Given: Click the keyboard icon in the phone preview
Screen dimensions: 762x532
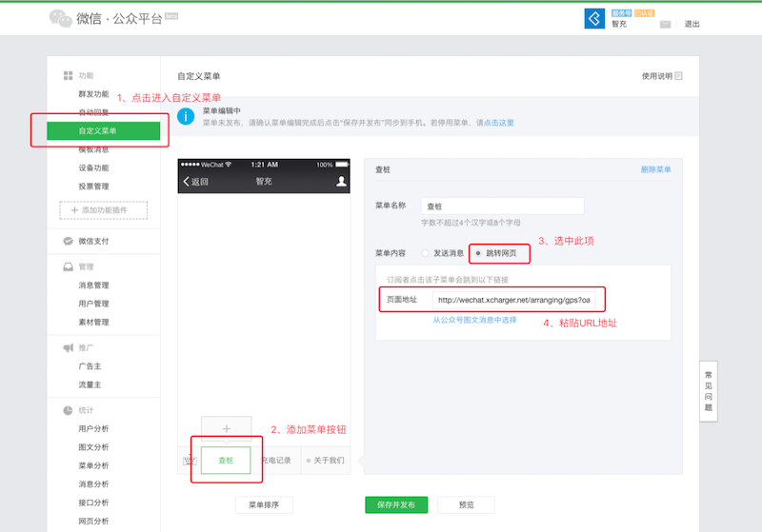Looking at the screenshot, I should 188,461.
